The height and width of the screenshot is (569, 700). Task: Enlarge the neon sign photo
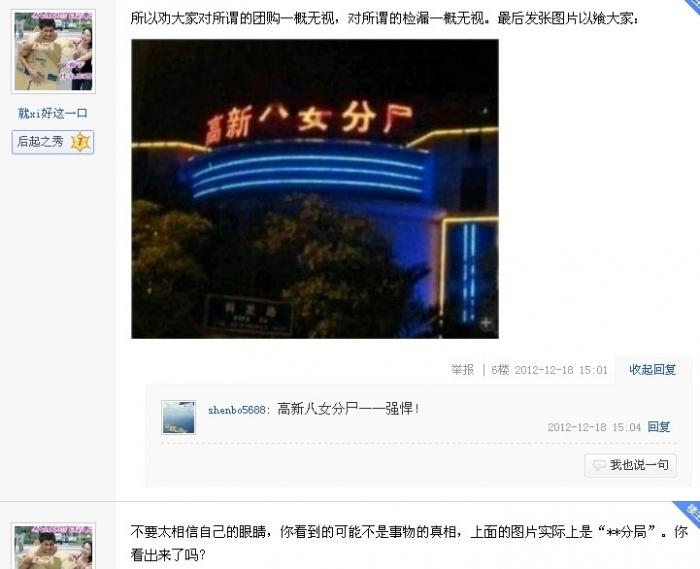(x=315, y=189)
